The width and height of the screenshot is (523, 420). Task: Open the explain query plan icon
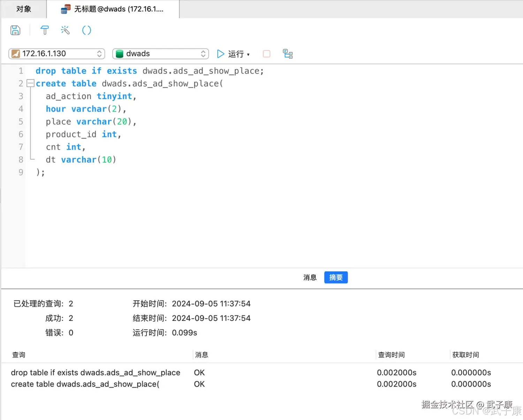click(287, 54)
